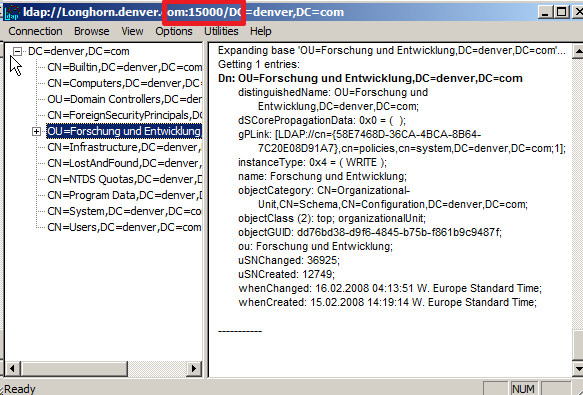
Task: Click the tree pane scroll right arrow
Action: (x=193, y=369)
